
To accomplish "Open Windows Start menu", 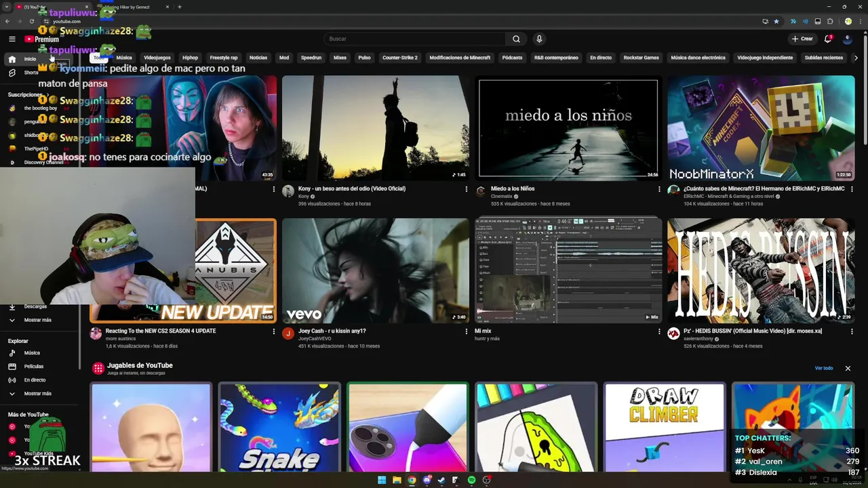I will pyautogui.click(x=382, y=480).
